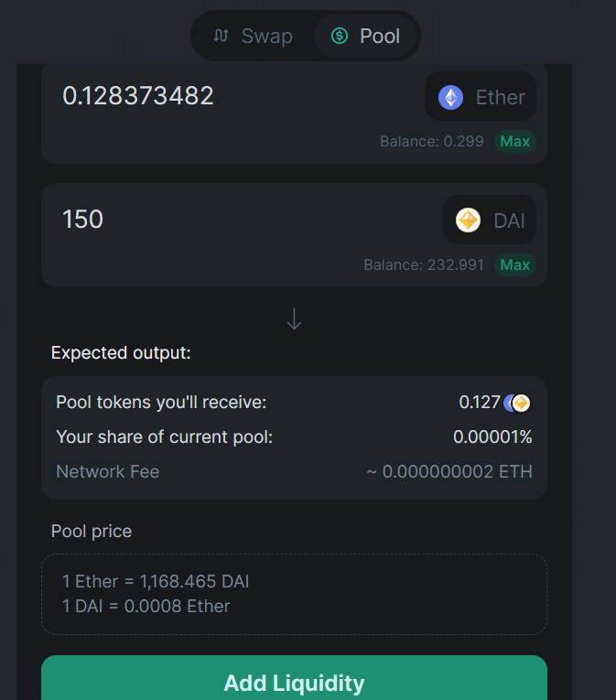The height and width of the screenshot is (700, 616).
Task: Open the Ether token selector
Action: pyautogui.click(x=481, y=96)
